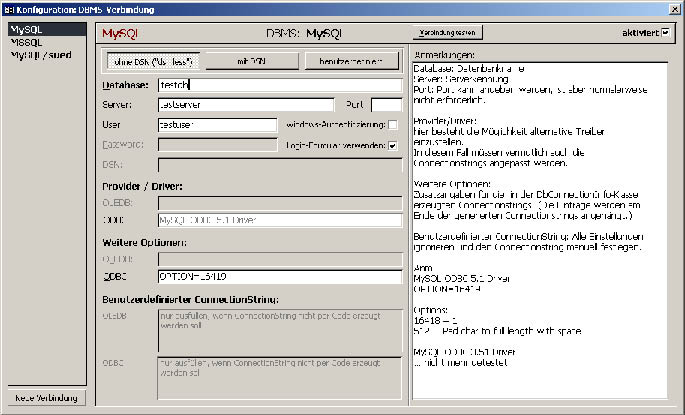685x415 pixels.
Task: Uncheck Login-Formular verwenden checkbox
Action: click(x=393, y=145)
